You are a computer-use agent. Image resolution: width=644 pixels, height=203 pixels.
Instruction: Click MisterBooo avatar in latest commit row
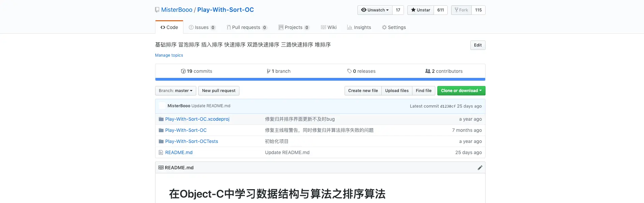pos(162,106)
